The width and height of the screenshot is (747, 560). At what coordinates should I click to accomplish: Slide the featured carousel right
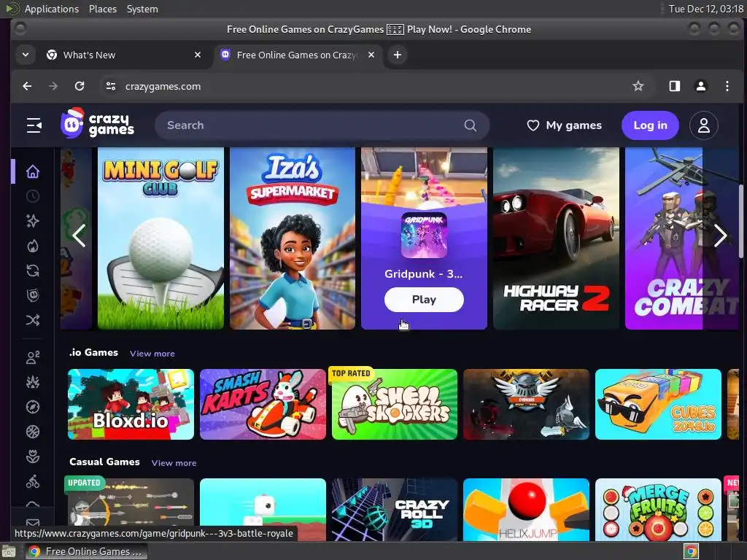[720, 236]
